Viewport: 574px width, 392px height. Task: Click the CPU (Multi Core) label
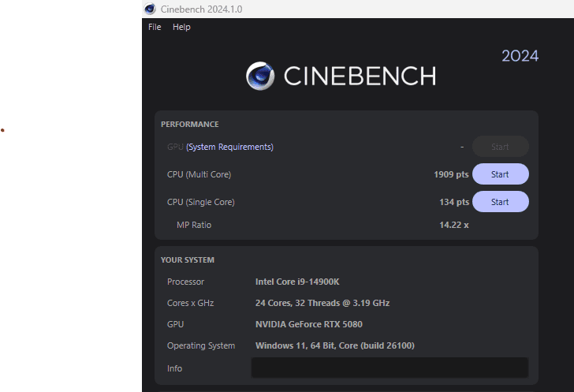click(199, 174)
